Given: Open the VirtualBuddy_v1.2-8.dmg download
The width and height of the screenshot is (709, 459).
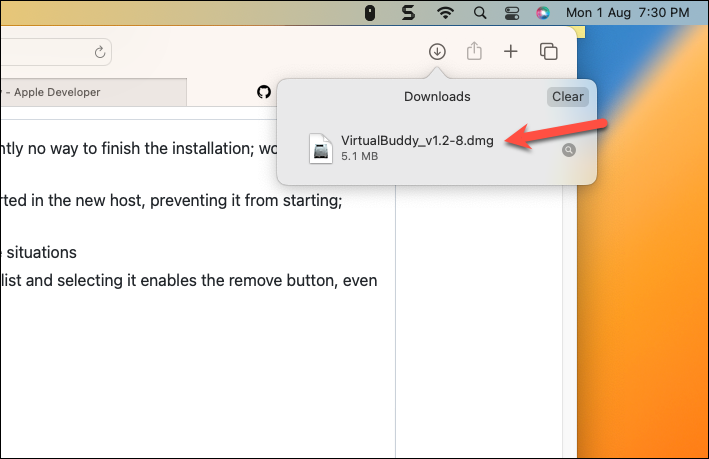Looking at the screenshot, I should 417,141.
